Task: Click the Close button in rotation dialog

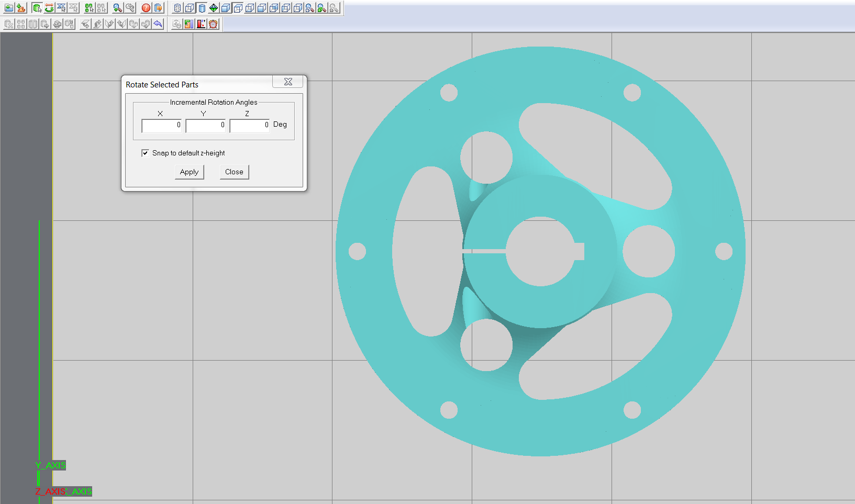Action: (234, 172)
